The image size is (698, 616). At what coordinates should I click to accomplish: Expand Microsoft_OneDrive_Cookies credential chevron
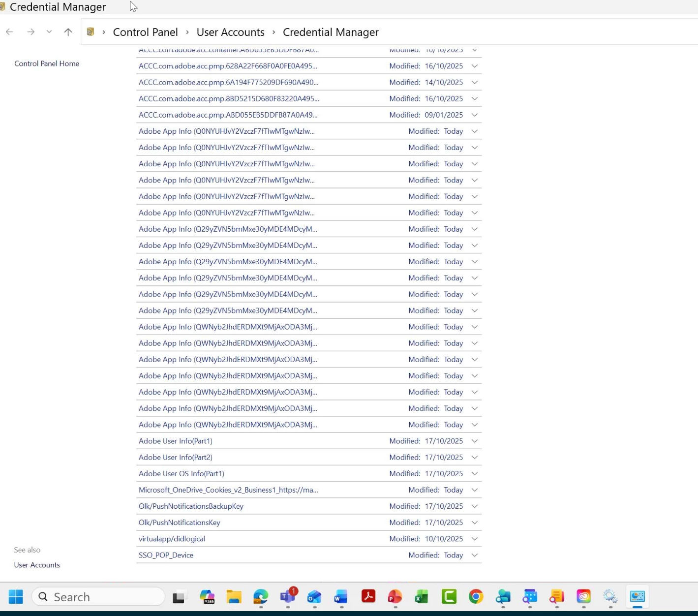pyautogui.click(x=475, y=490)
